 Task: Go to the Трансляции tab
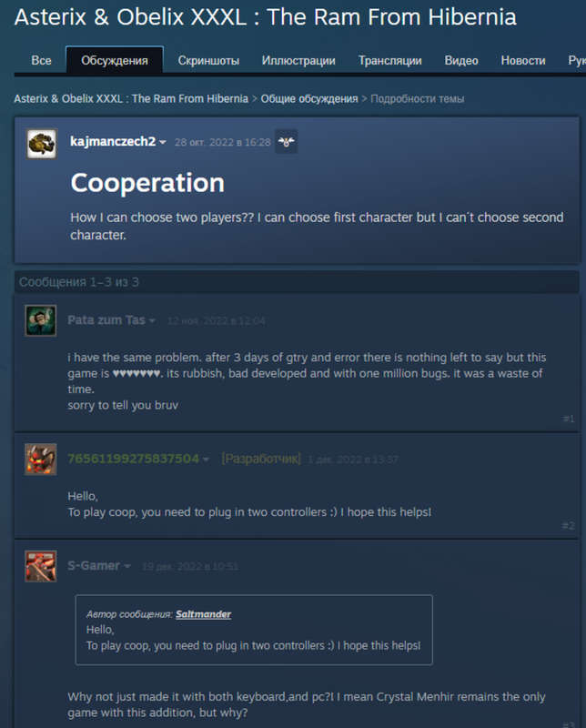(x=390, y=61)
